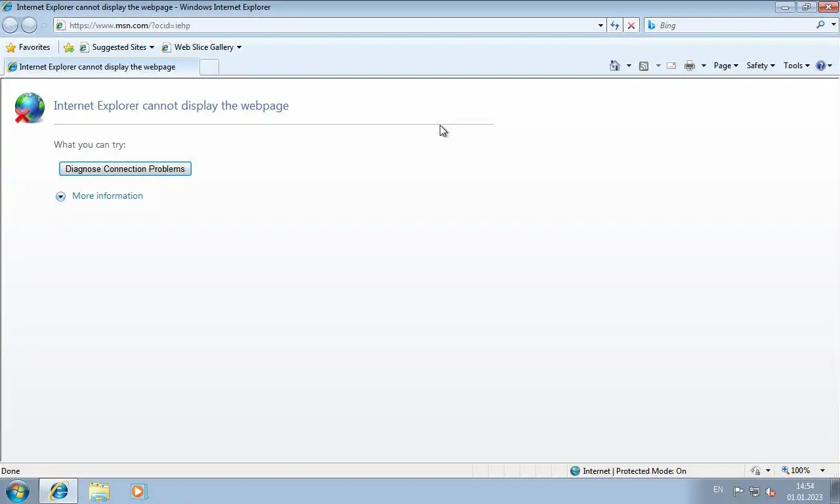Click the Help question mark icon
The width and height of the screenshot is (840, 504).
coord(820,66)
